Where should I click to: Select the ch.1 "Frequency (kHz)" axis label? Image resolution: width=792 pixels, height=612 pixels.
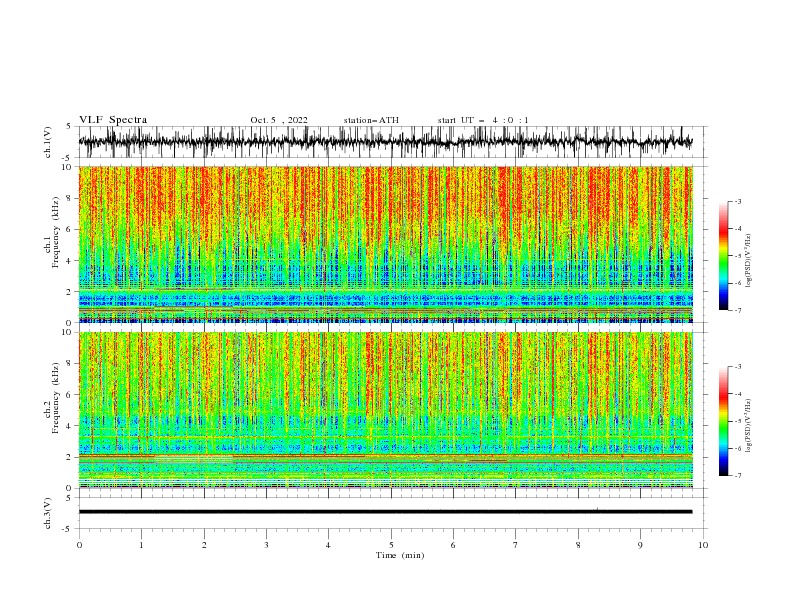pyautogui.click(x=55, y=232)
